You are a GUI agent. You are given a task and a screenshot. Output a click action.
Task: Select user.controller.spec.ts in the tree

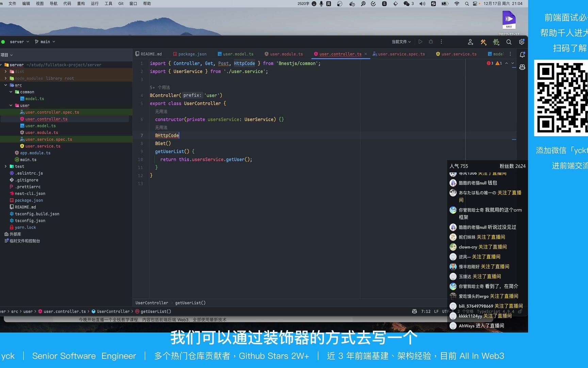[x=49, y=112]
